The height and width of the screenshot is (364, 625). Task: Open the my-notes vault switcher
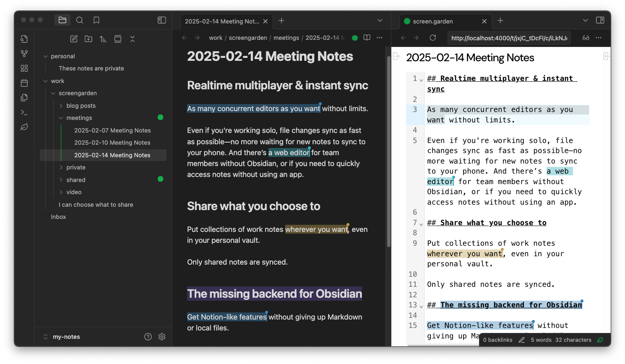[x=62, y=337]
